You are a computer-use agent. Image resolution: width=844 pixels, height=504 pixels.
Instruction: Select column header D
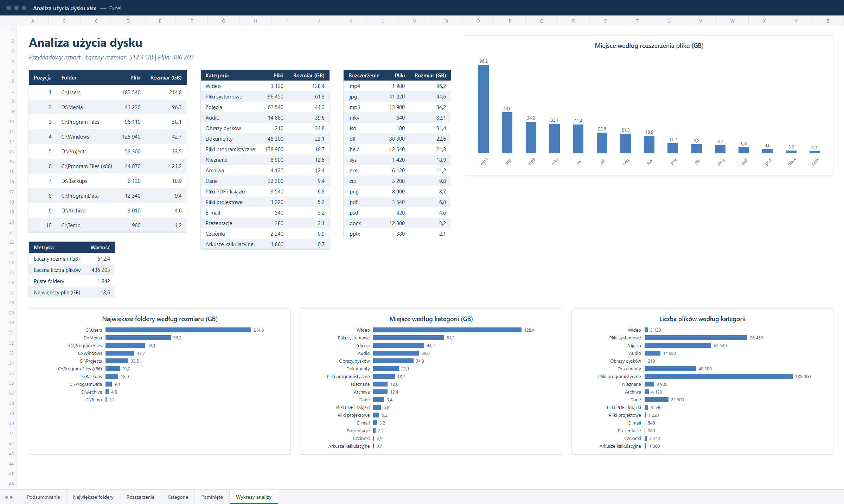click(x=128, y=21)
